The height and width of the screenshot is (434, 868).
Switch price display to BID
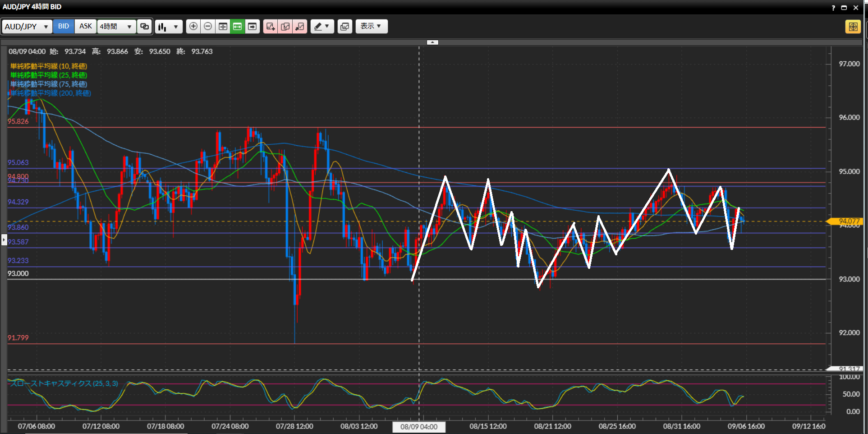[64, 26]
